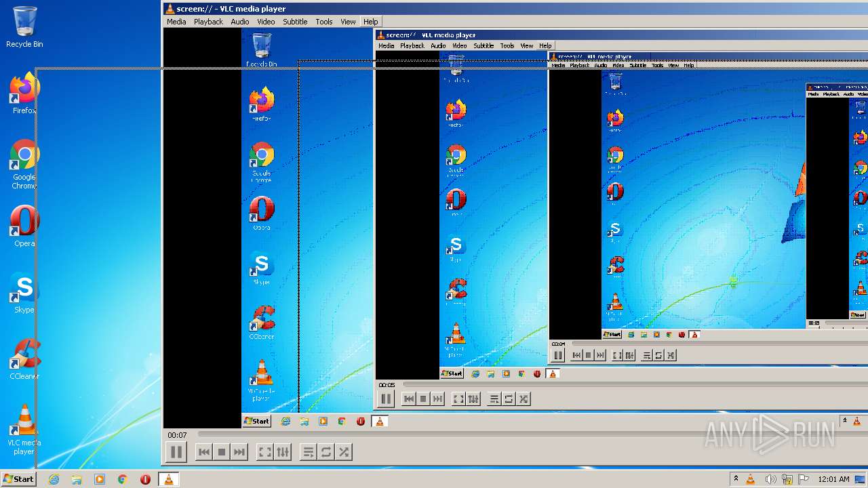Select the Google Chrome desktop shortcut
The height and width of the screenshot is (488, 868).
tap(24, 165)
